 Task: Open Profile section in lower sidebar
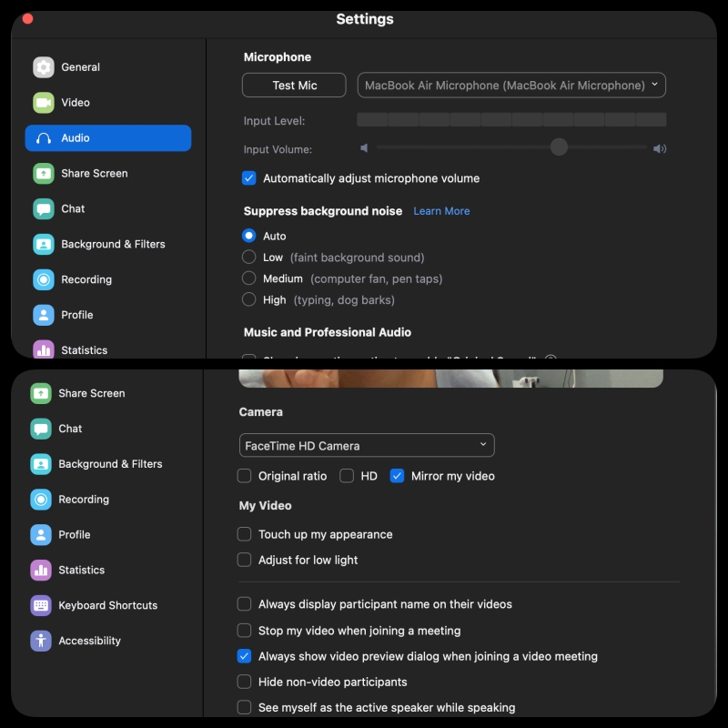click(75, 535)
